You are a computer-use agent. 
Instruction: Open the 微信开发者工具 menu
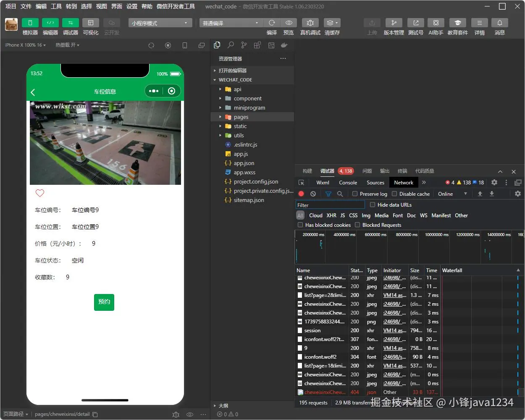point(176,6)
